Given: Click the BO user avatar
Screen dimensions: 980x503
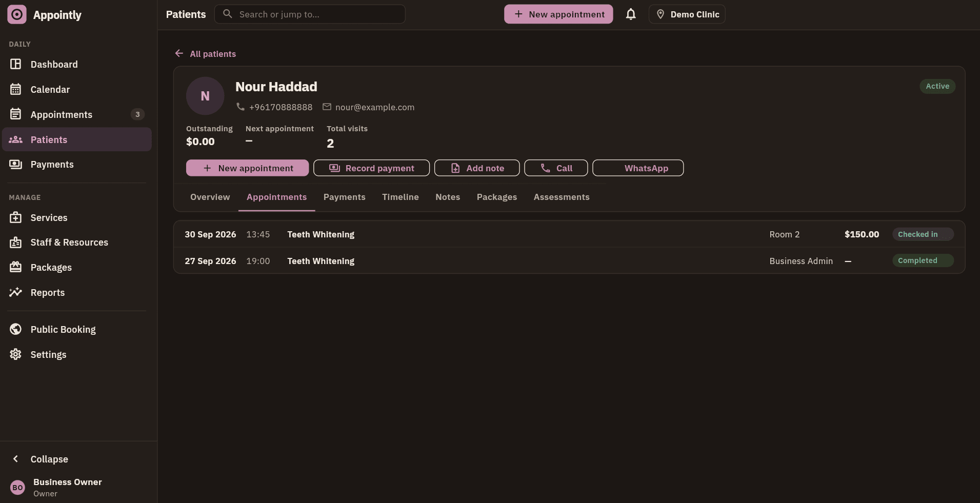Looking at the screenshot, I should (17, 488).
